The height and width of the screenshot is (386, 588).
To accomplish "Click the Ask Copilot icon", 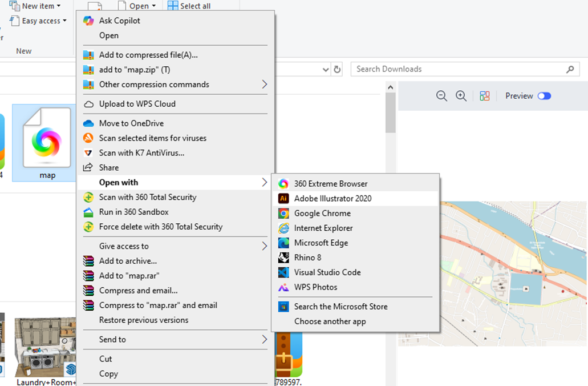I will pos(88,21).
